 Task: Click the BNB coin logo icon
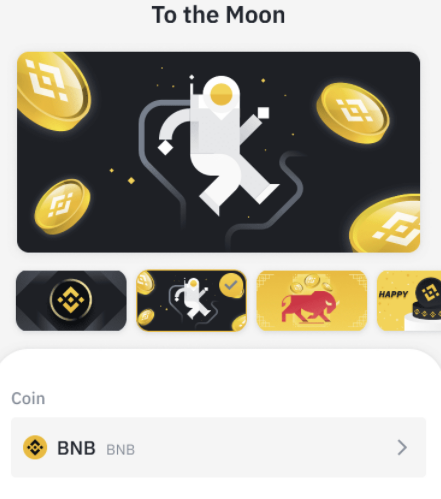tap(35, 447)
